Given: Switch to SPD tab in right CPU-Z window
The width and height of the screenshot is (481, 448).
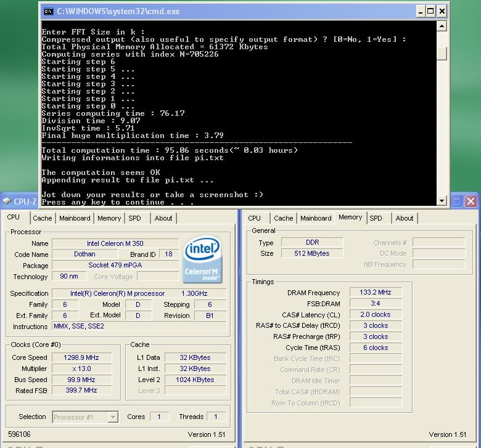Looking at the screenshot, I should coord(376,218).
